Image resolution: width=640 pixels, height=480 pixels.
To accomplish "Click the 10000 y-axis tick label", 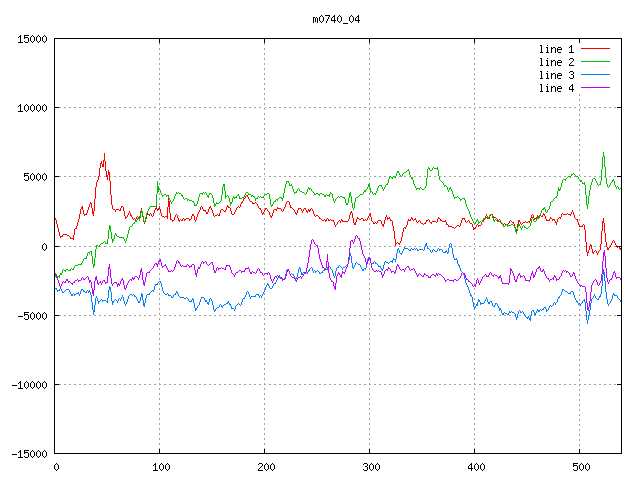I will (32, 108).
